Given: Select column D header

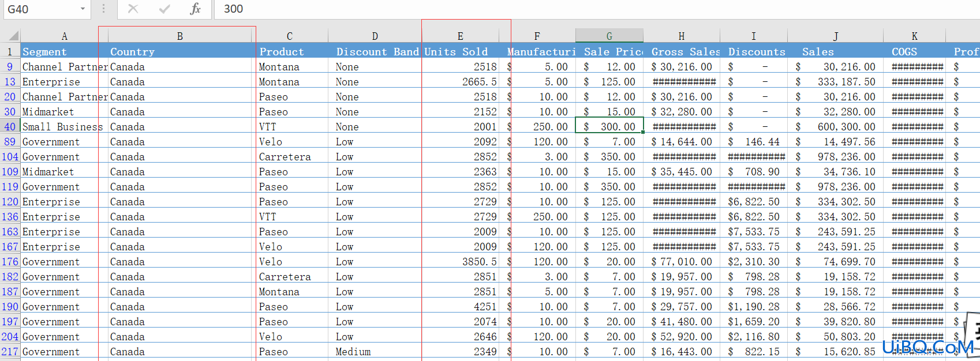Looking at the screenshot, I should click(x=375, y=36).
